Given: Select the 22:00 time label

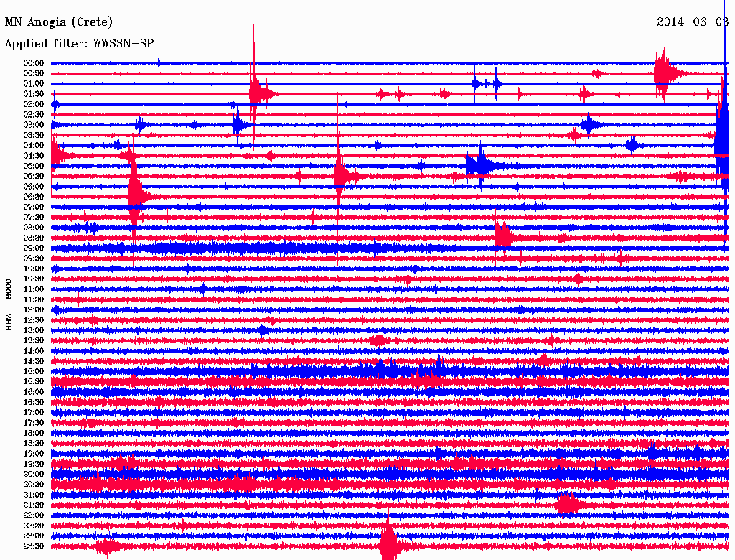Looking at the screenshot, I should coord(34,515).
